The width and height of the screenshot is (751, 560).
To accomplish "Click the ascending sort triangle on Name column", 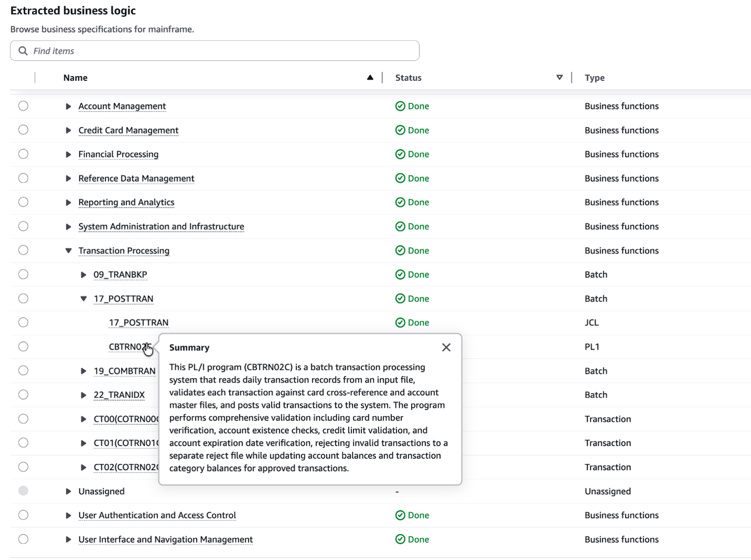I will pyautogui.click(x=370, y=77).
